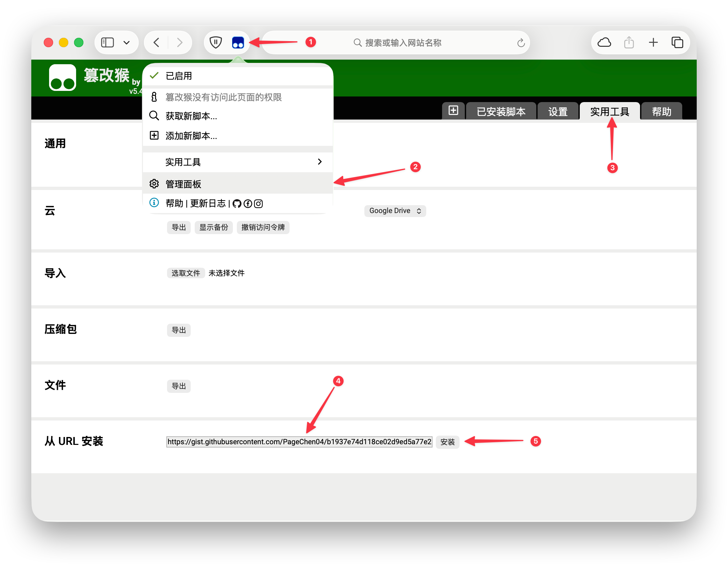
Task: Open the GitHub icon in popup menu
Action: 237,204
